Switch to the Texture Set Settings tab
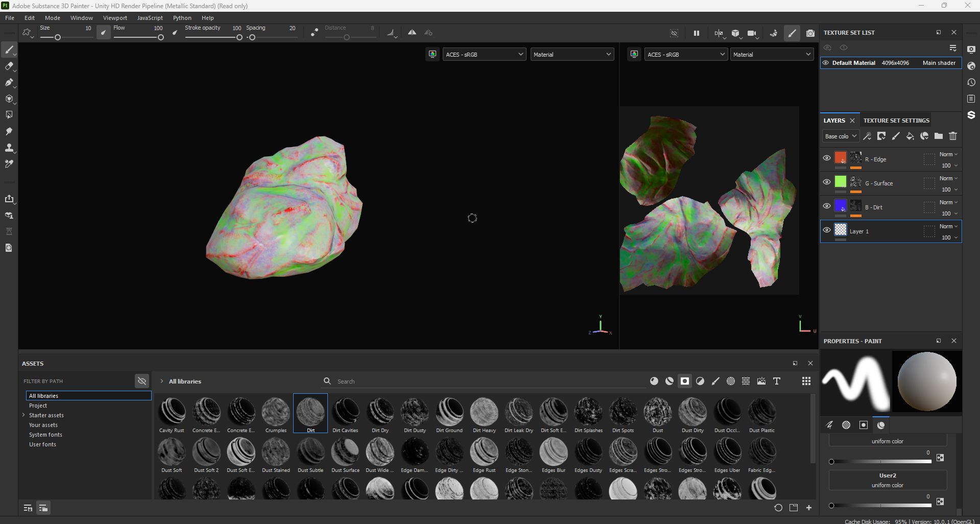The image size is (980, 524). 896,120
